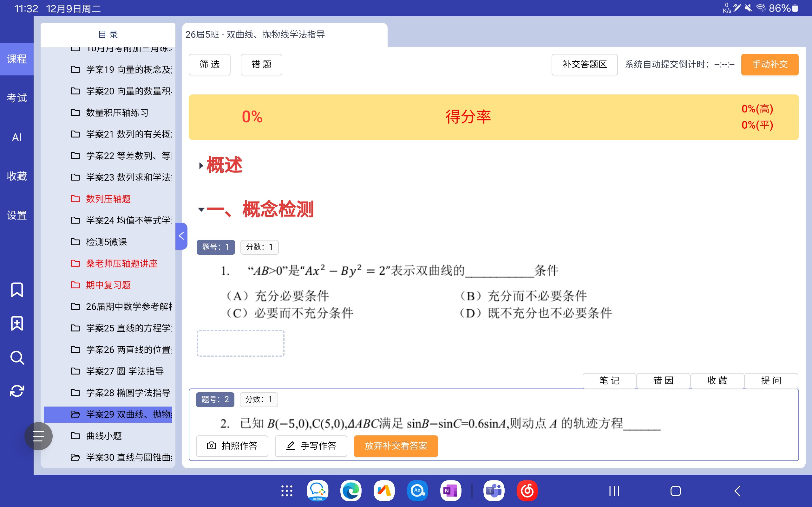Open the 筛选 filter button
The image size is (812, 507).
click(x=209, y=64)
